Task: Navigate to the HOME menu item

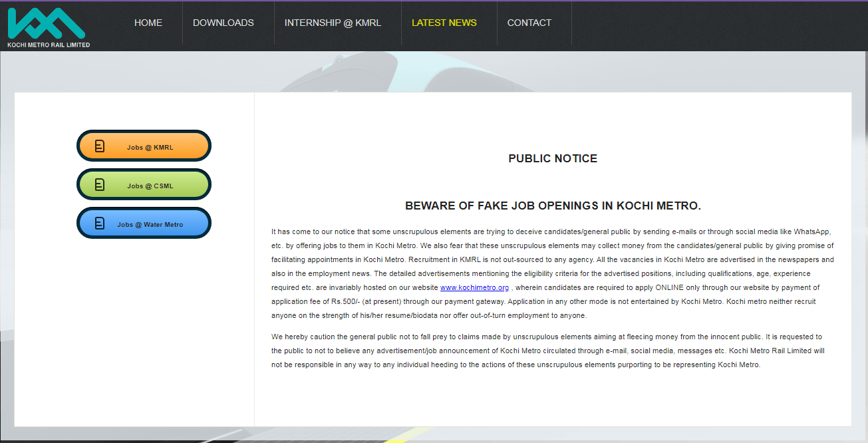Action: pyautogui.click(x=148, y=22)
